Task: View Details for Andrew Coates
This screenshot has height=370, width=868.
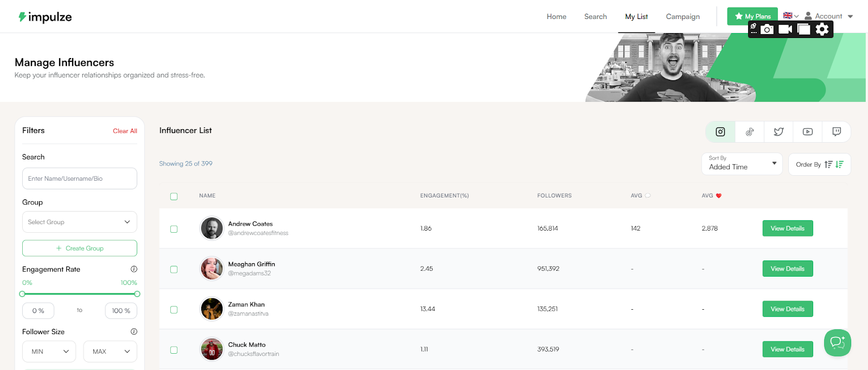Action: point(788,228)
